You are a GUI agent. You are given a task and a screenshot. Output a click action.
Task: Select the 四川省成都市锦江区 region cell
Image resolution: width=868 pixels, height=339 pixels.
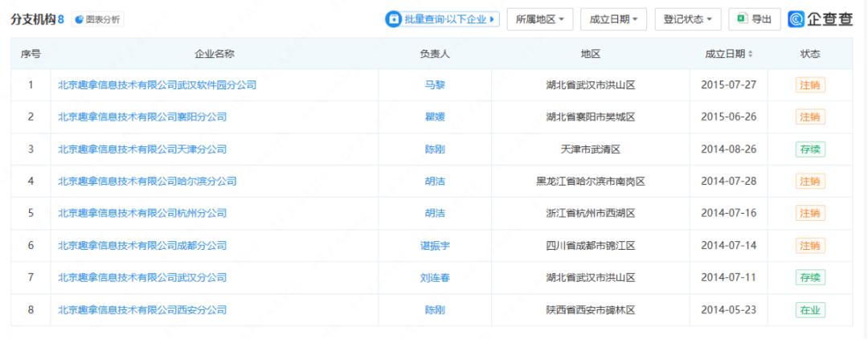pos(591,246)
